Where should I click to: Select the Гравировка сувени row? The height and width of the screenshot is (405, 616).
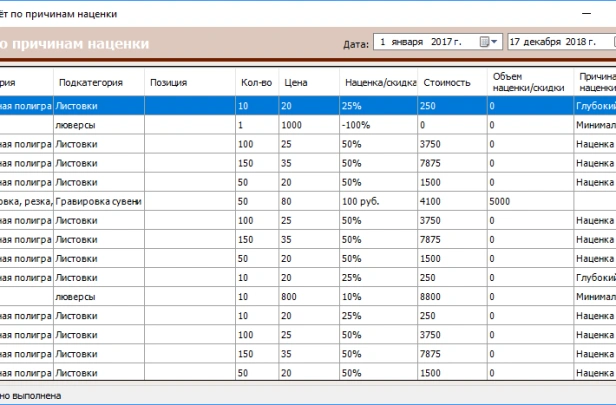(x=98, y=202)
